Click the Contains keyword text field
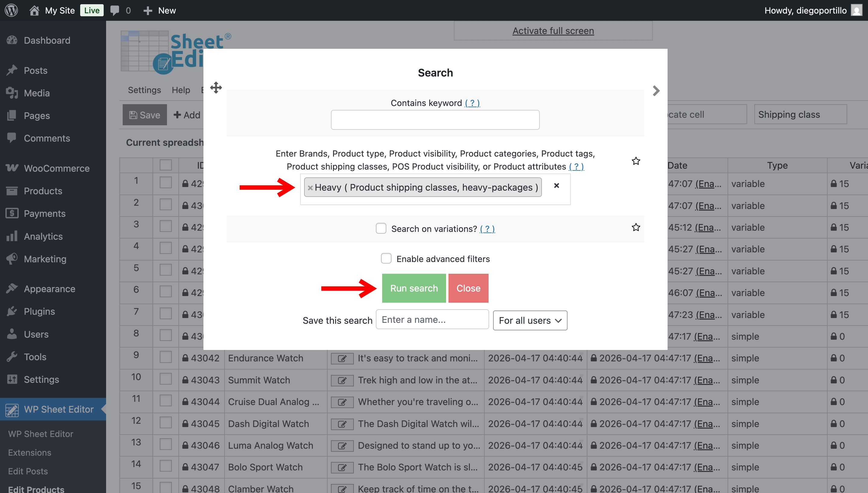The height and width of the screenshot is (493, 868). point(435,120)
